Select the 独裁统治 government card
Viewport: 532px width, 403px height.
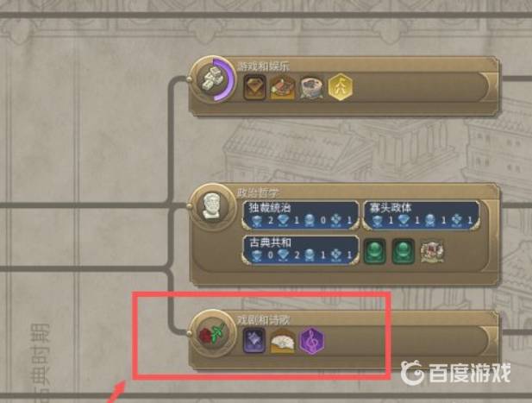click(301, 216)
